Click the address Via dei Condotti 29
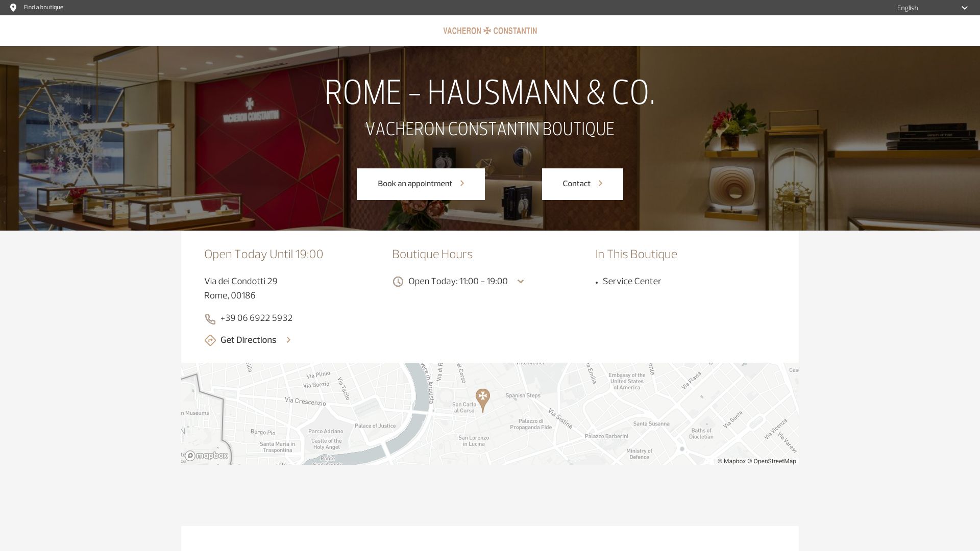 [241, 282]
